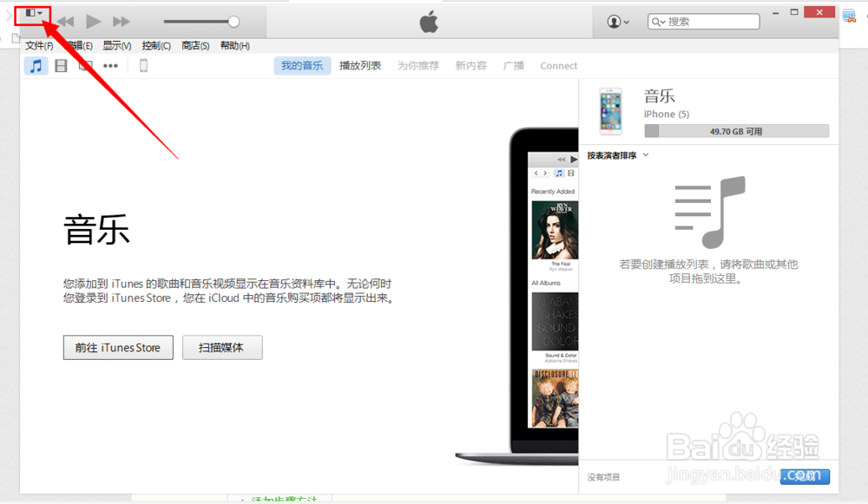Viewport: 868px width, 504px height.
Task: Open the 文件(F) menu
Action: pos(39,45)
